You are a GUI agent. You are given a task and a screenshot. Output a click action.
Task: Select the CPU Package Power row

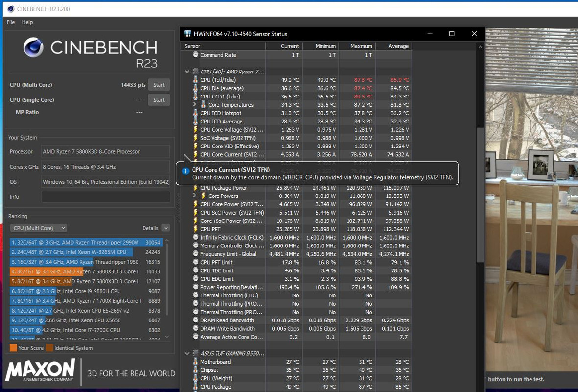(296, 188)
